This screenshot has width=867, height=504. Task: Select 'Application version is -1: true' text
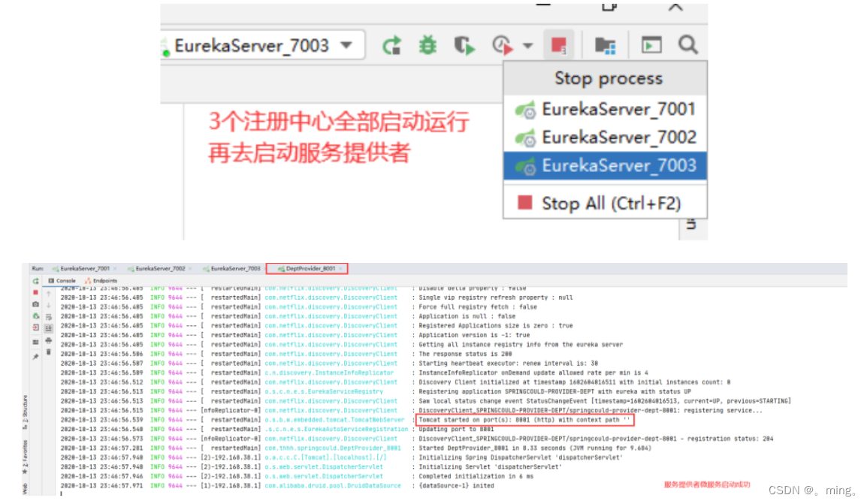[x=474, y=336]
